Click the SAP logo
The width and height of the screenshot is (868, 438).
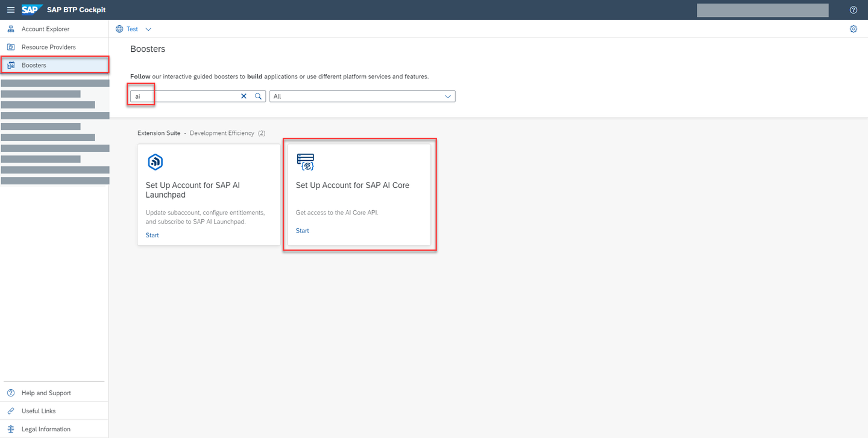31,10
